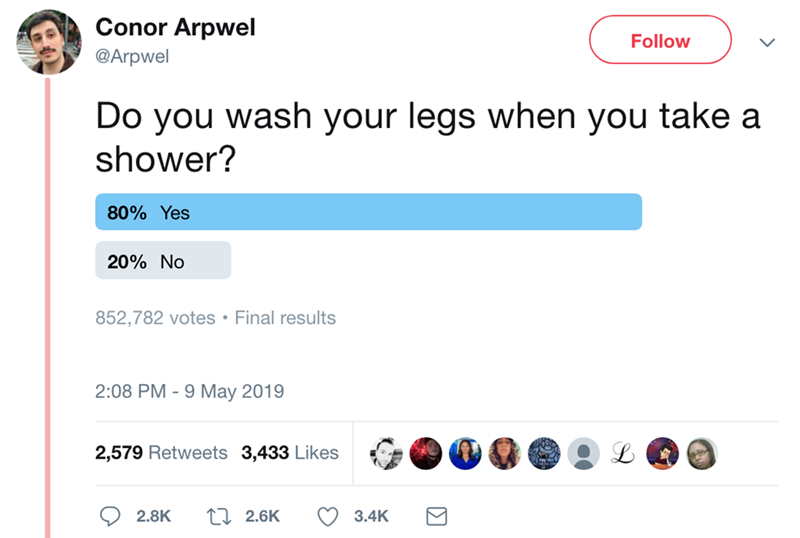The height and width of the screenshot is (538, 800).
Task: Click the 852,782 votes text
Action: 155,318
